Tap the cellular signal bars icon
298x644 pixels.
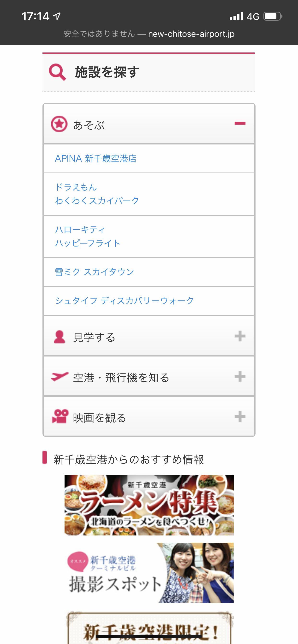click(236, 16)
